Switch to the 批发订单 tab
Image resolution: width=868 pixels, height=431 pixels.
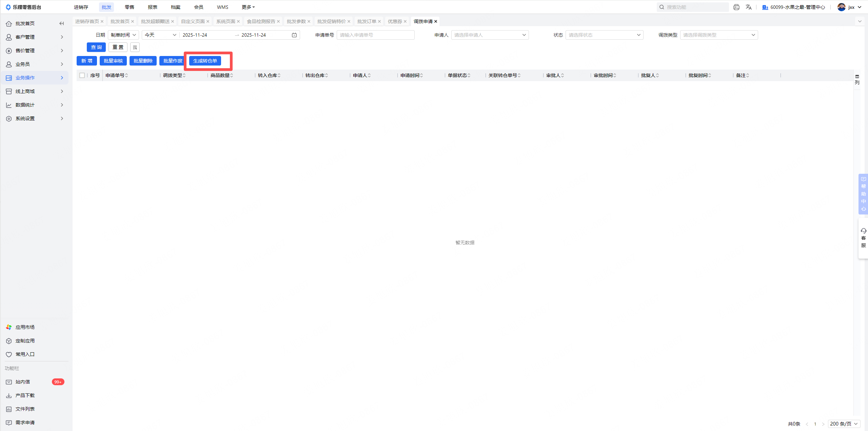pyautogui.click(x=367, y=21)
